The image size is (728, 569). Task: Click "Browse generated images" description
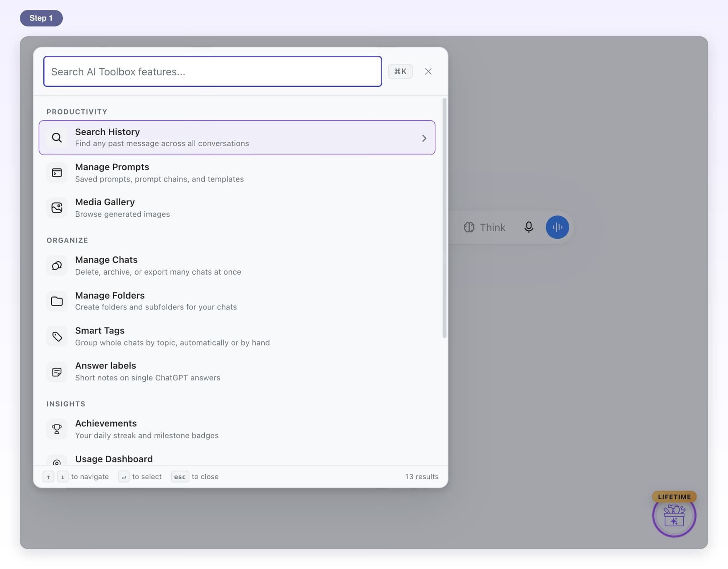pyautogui.click(x=122, y=214)
